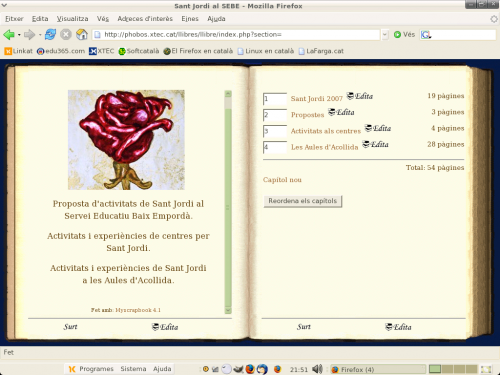This screenshot has height=375, width=500.
Task: Click the Edita icon next to Propostes
Action: (x=341, y=112)
